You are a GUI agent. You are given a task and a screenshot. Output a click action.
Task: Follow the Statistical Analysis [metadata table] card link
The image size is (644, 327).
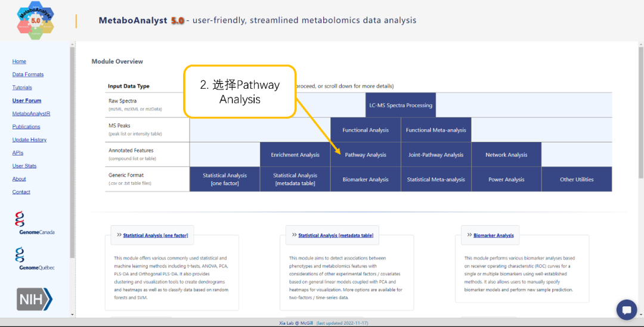pyautogui.click(x=336, y=235)
